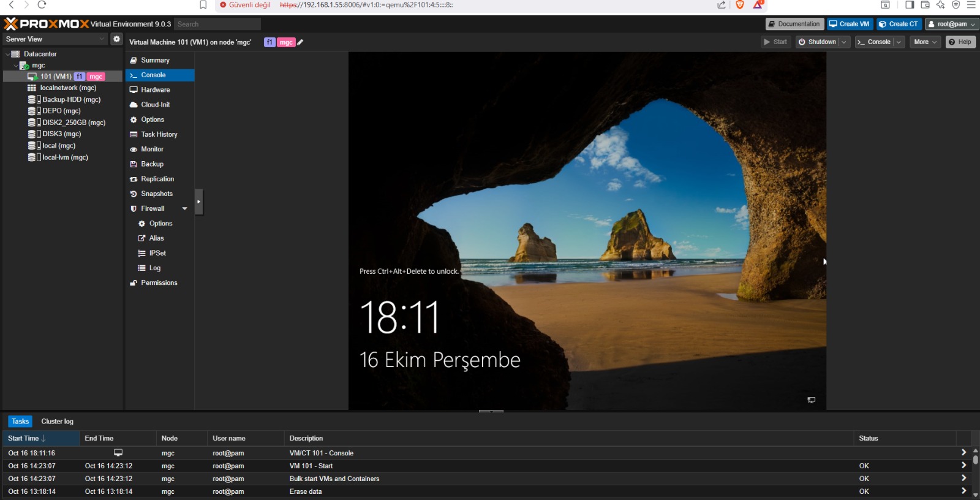This screenshot has height=500, width=980.
Task: Open the Cloud-Init settings page
Action: coord(155,105)
